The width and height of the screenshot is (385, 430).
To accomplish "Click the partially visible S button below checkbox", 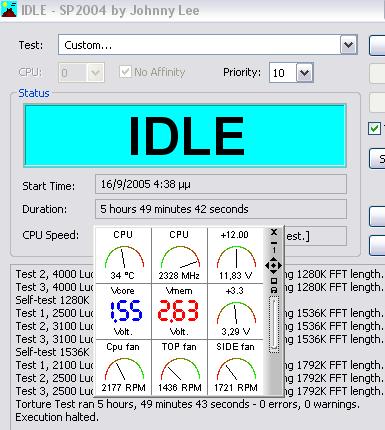I will point(378,159).
